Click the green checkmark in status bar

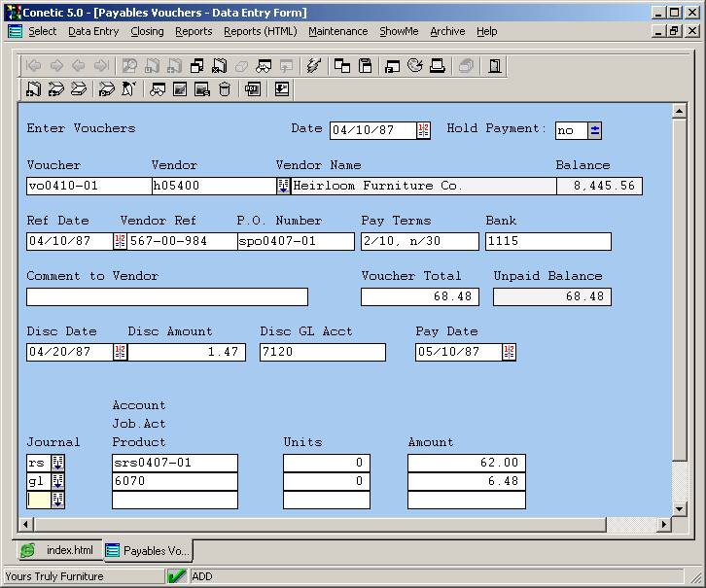pyautogui.click(x=177, y=576)
